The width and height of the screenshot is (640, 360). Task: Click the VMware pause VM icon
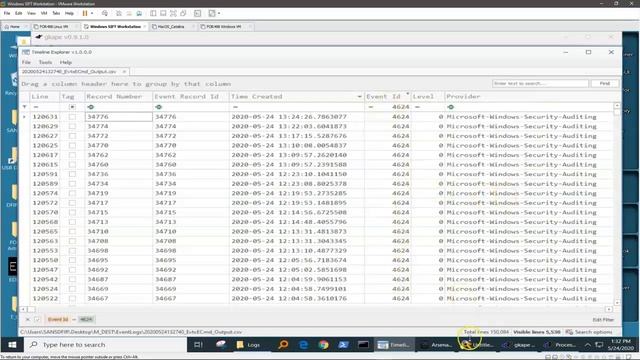point(85,13)
